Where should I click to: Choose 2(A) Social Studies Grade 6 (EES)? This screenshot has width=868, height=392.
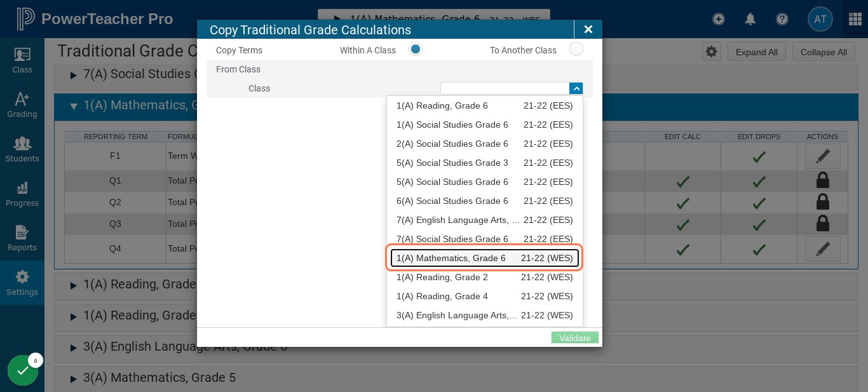tap(485, 144)
